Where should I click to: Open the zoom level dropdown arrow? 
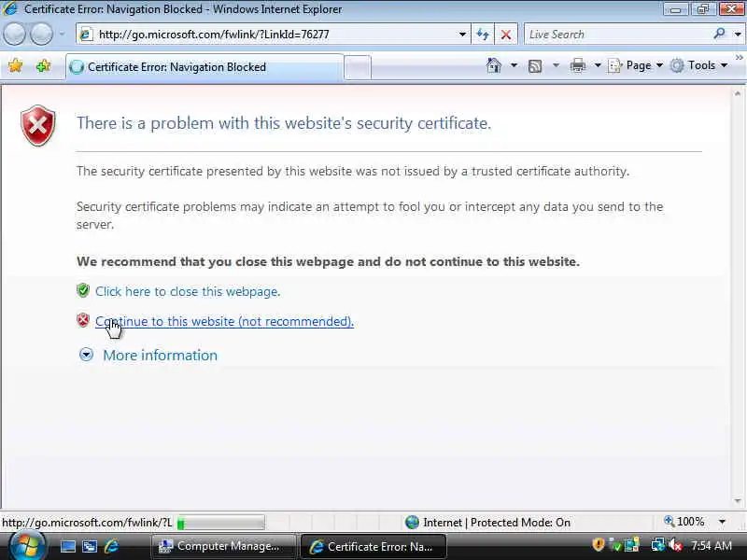722,523
